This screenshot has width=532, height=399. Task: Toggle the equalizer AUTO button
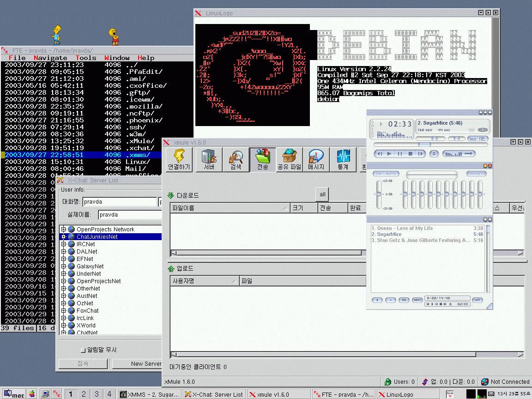coord(392,174)
